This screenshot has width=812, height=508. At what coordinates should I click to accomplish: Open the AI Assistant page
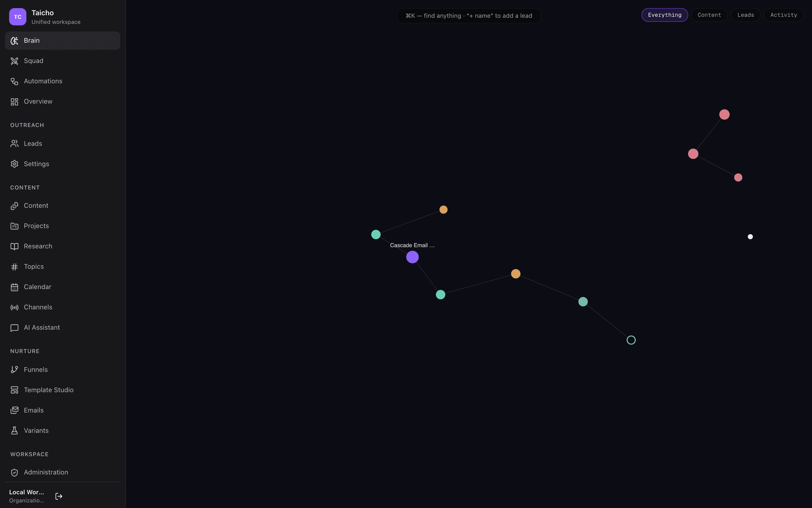63,328
